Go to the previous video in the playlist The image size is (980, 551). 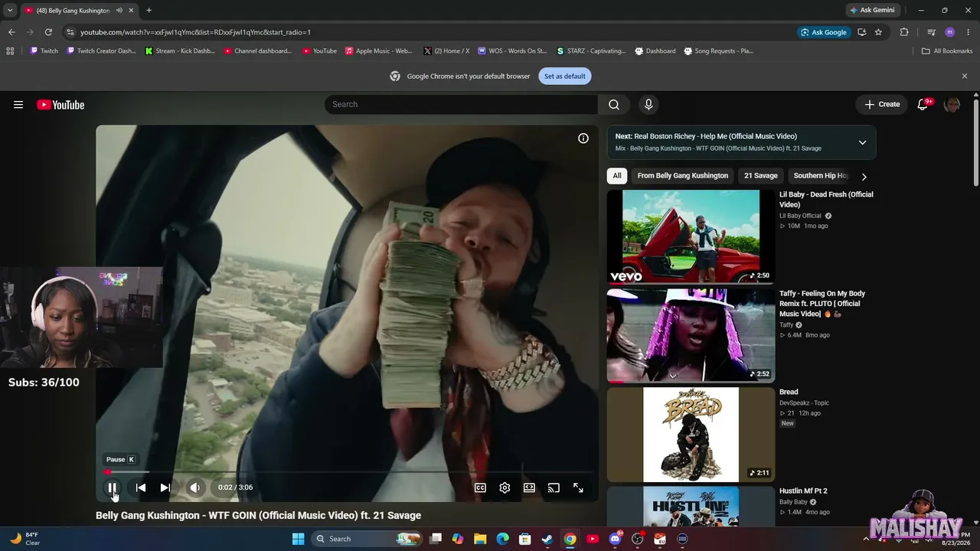tap(141, 487)
